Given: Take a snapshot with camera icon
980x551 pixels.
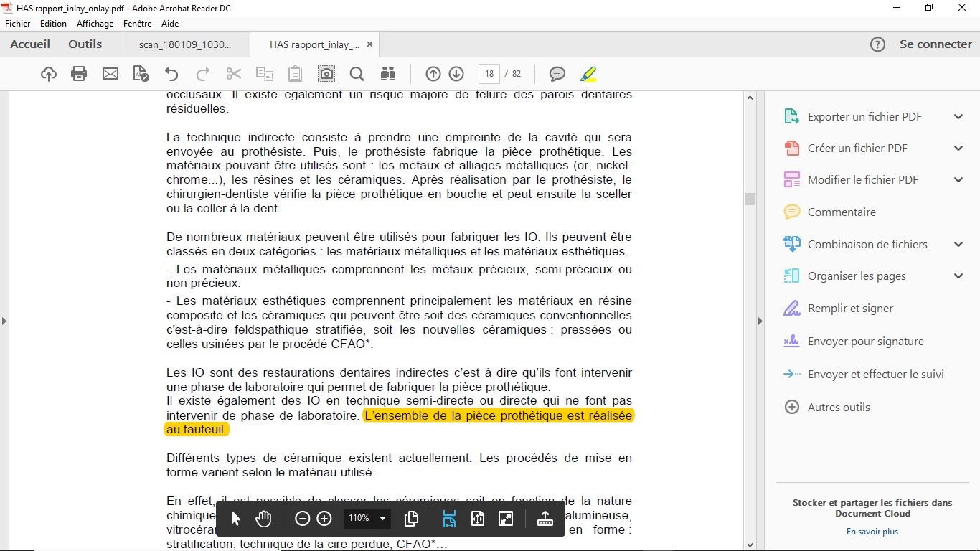Looking at the screenshot, I should click(326, 74).
